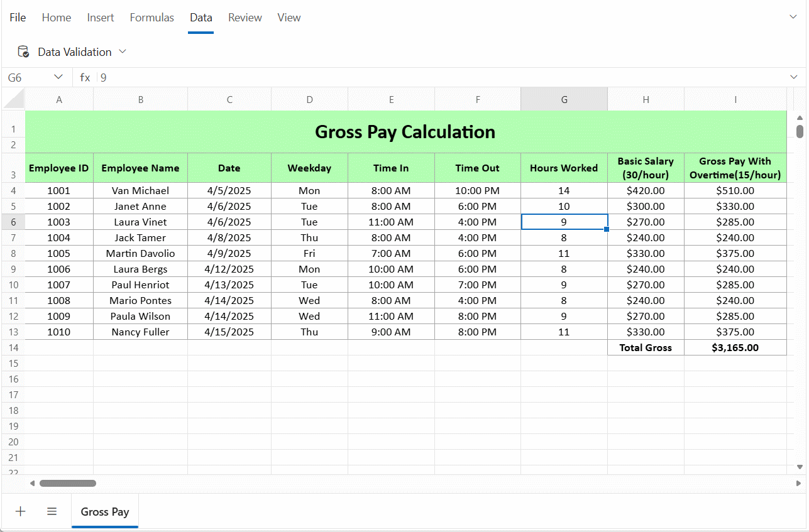Collapse the ribbon with top-right chevron
Viewport: 809px width, 532px height.
[794, 17]
